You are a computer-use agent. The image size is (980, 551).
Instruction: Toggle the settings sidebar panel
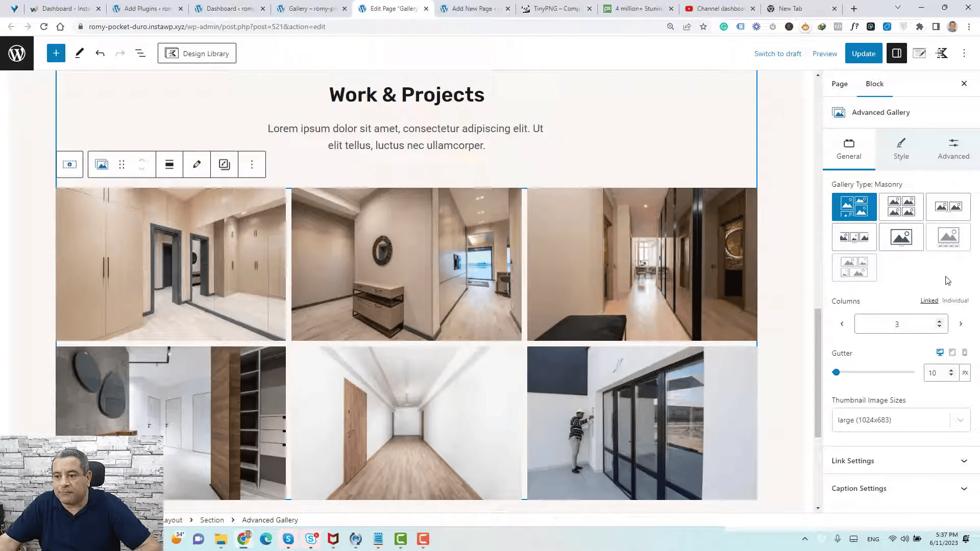897,53
